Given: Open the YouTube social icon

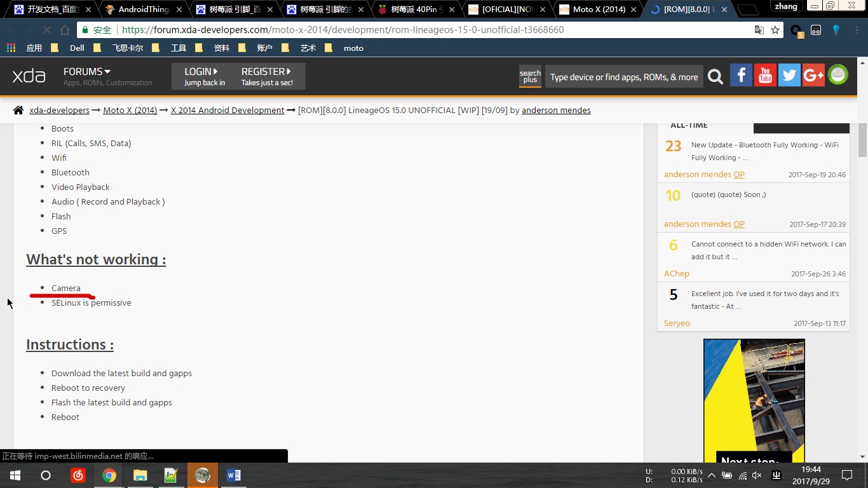Looking at the screenshot, I should coord(765,76).
